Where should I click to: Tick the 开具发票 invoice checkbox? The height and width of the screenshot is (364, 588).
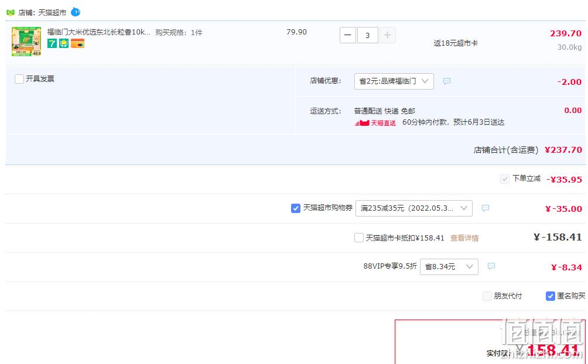(x=19, y=79)
